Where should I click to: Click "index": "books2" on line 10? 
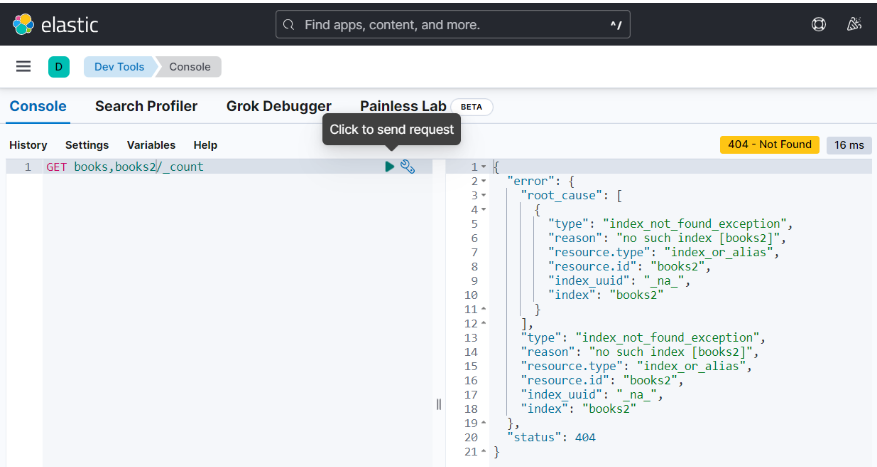tap(606, 295)
